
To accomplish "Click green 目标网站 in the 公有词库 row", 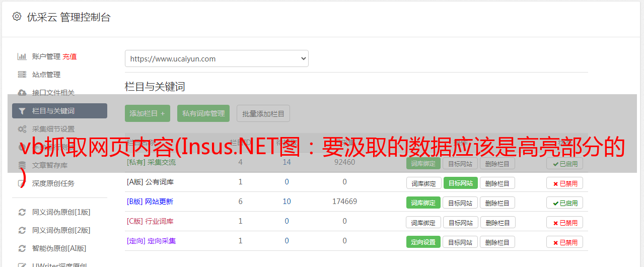I will [x=460, y=183].
